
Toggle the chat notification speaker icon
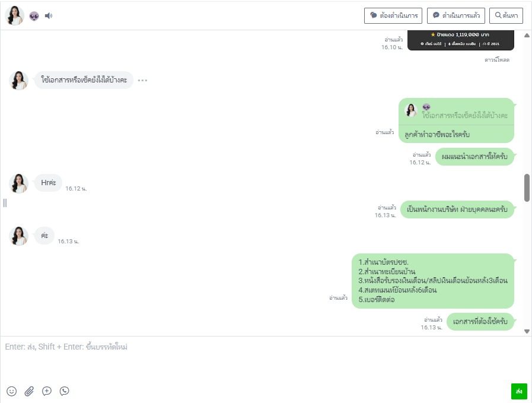[x=49, y=15]
